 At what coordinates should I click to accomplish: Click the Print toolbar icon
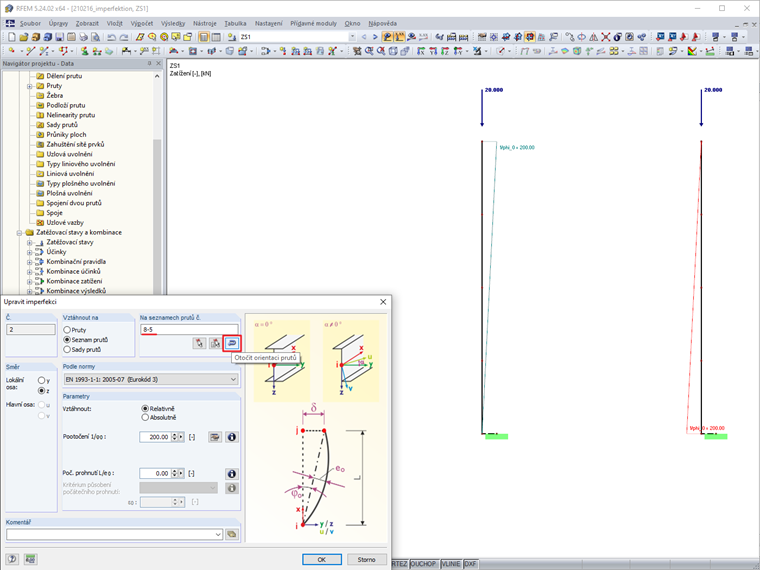pyautogui.click(x=83, y=37)
